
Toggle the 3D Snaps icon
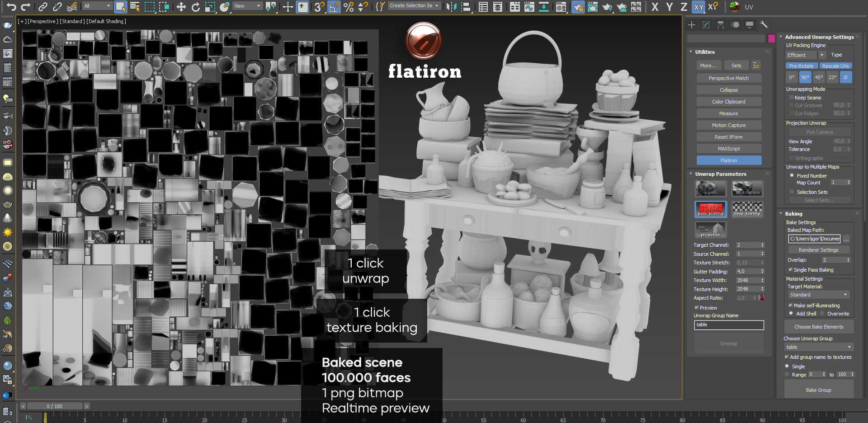319,6
